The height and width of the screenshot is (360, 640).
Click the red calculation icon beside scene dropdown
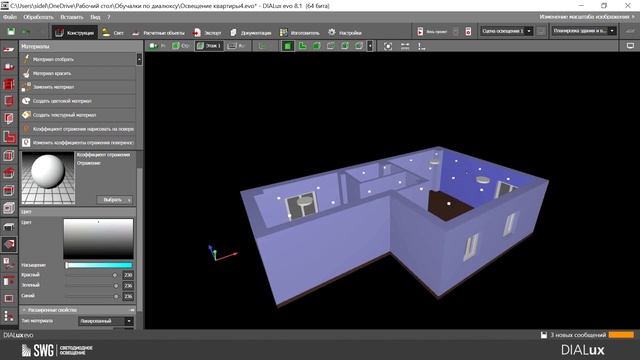click(468, 31)
